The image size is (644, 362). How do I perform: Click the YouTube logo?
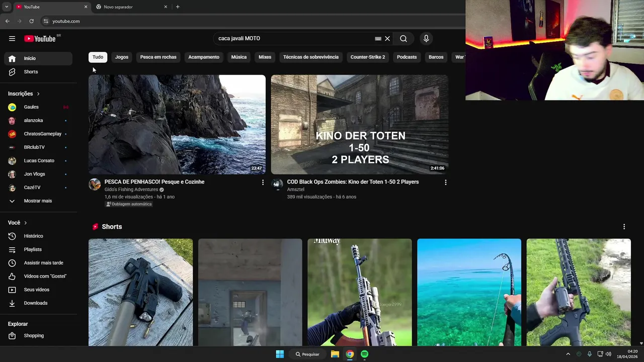tap(40, 39)
